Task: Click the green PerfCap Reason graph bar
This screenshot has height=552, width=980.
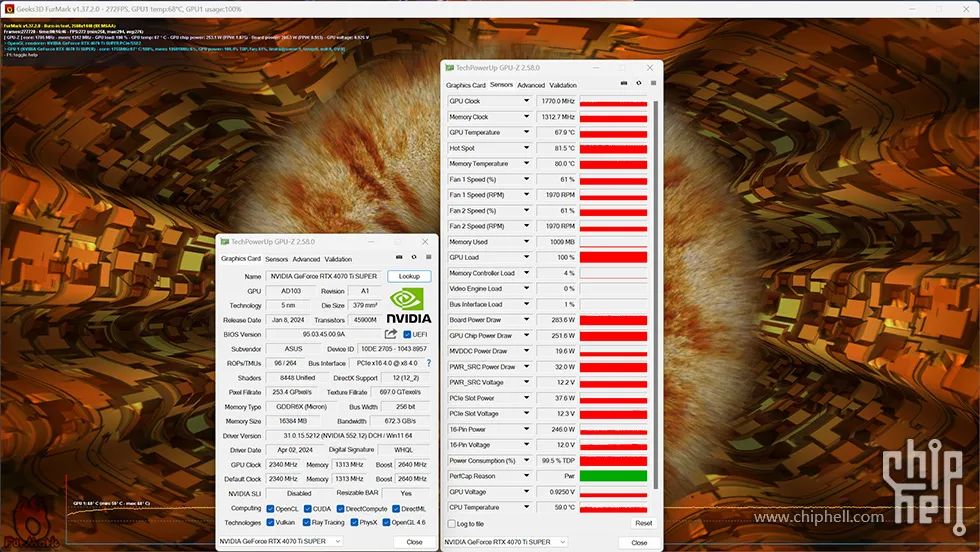Action: (x=613, y=476)
